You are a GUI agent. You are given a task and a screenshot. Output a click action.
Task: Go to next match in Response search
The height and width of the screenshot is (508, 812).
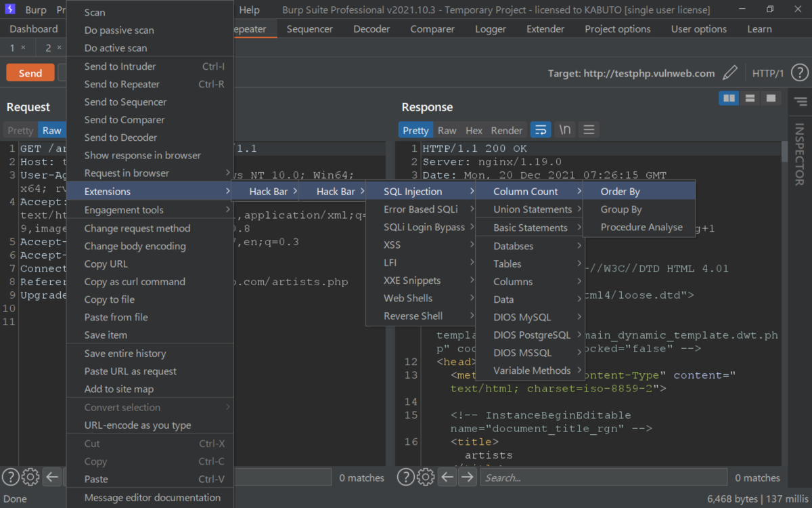[x=468, y=477]
